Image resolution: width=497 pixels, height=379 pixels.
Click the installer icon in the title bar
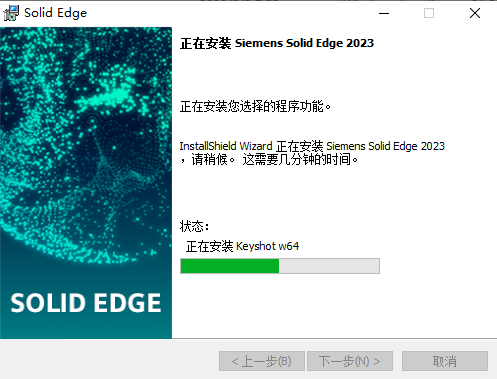tap(11, 13)
